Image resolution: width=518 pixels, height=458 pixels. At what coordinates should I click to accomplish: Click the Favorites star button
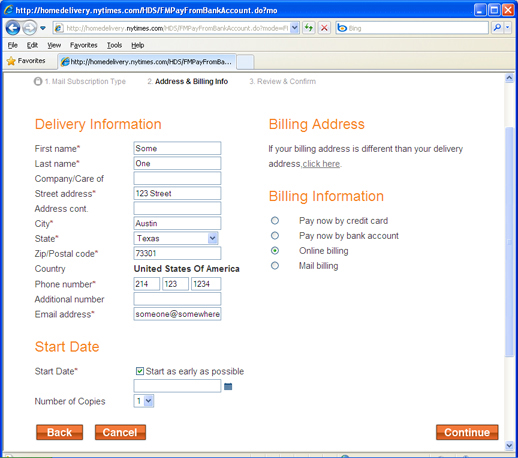26,61
